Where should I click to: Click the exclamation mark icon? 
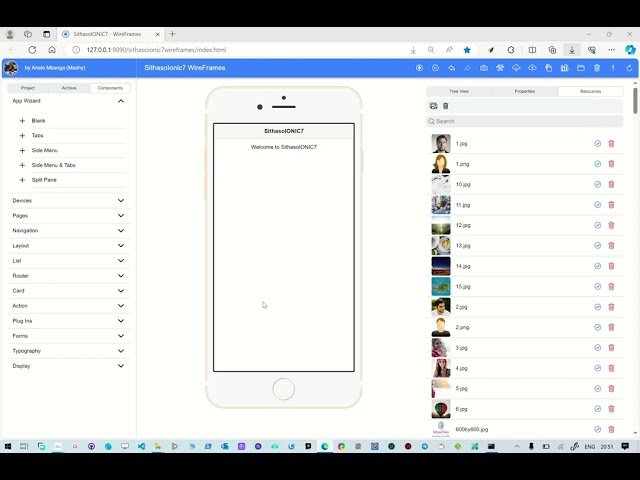coord(613,68)
